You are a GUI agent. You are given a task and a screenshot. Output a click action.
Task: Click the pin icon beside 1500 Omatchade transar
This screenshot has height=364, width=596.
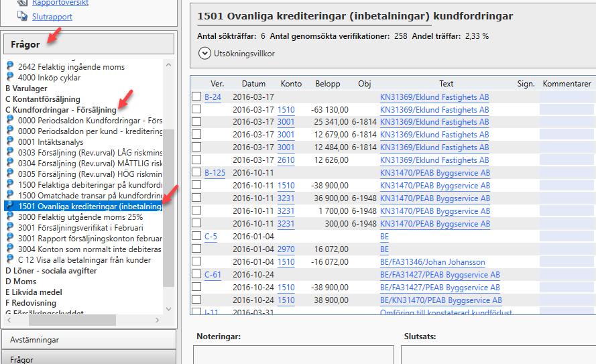pyautogui.click(x=10, y=195)
